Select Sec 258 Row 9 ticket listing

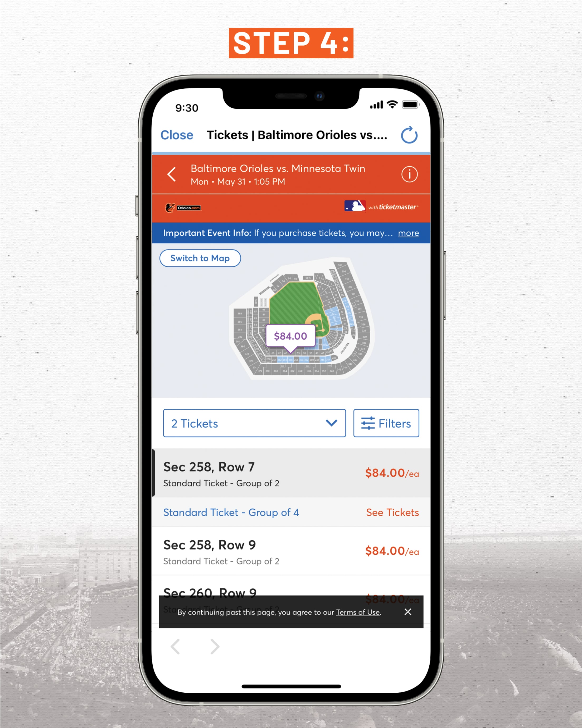point(290,550)
